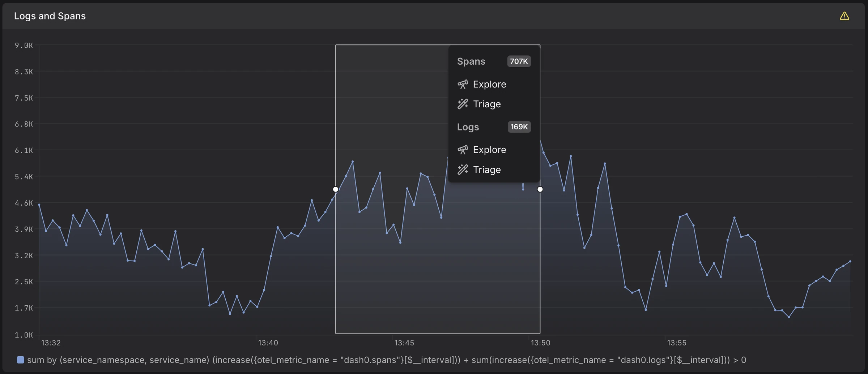Screen dimensions: 868x374
Task: Click the 13:50 time axis label
Action: 540,343
